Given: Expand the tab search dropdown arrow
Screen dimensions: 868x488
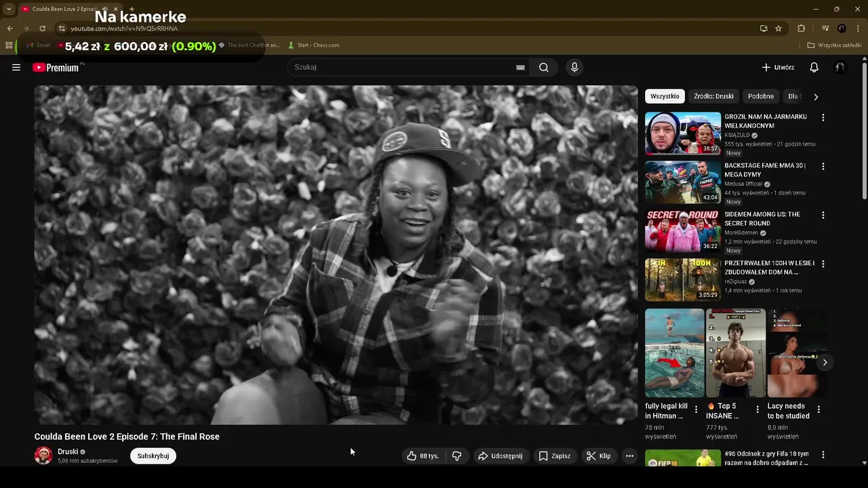Looking at the screenshot, I should 9,9.
